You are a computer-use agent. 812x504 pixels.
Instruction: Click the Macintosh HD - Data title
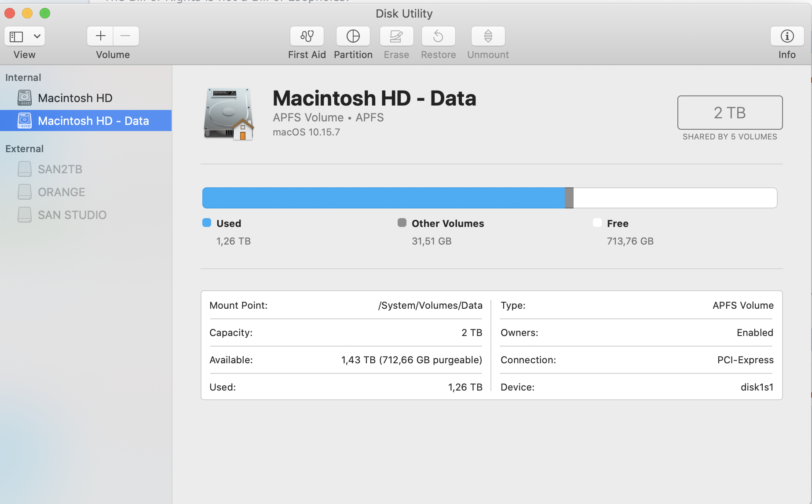click(374, 98)
